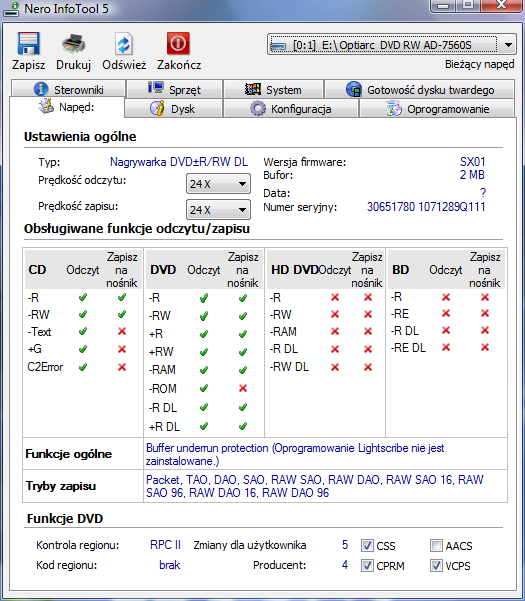Image resolution: width=525 pixels, height=601 pixels.
Task: Click the HD DVD -RW DL row label
Action: tap(289, 367)
